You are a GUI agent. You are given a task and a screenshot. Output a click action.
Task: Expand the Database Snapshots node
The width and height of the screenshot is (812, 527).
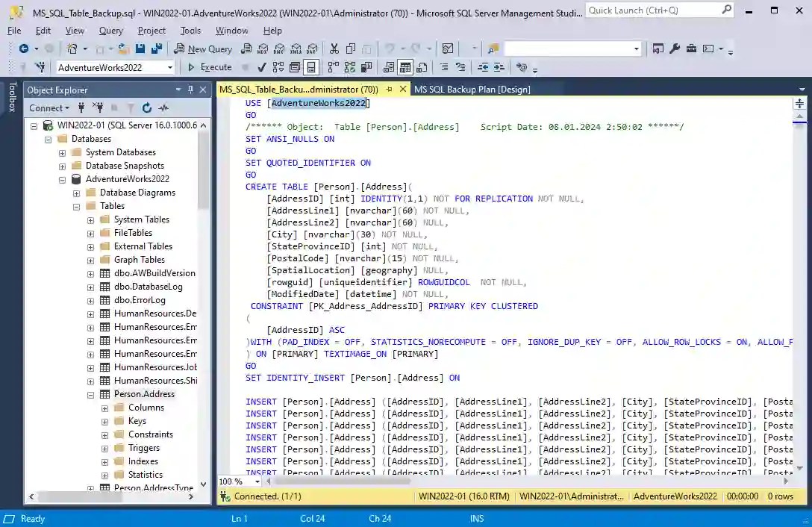[62, 166]
